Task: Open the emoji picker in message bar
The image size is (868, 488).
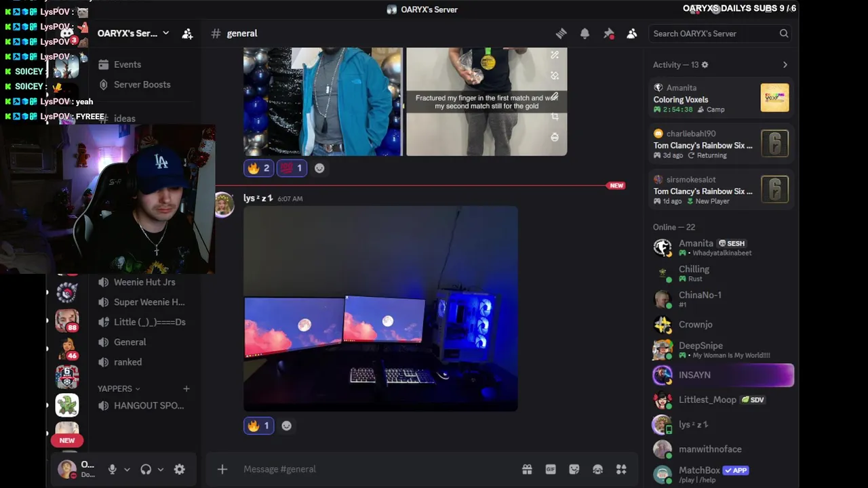Action: pos(597,469)
